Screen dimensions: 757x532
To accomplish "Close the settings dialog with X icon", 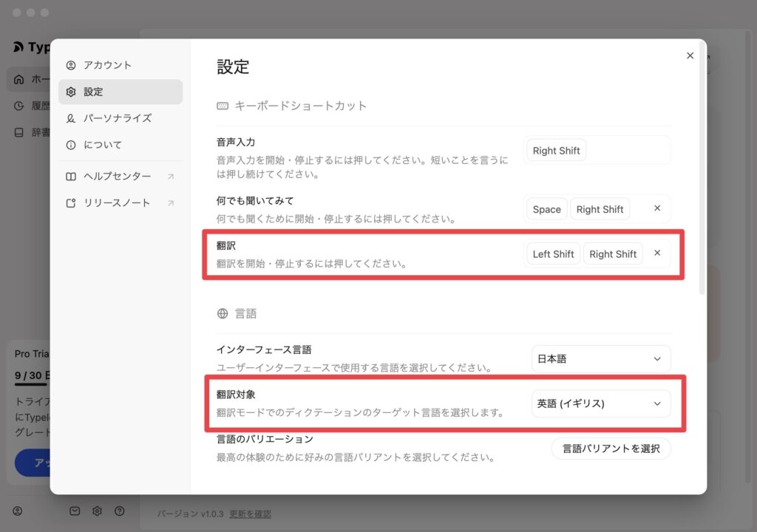I will (690, 55).
